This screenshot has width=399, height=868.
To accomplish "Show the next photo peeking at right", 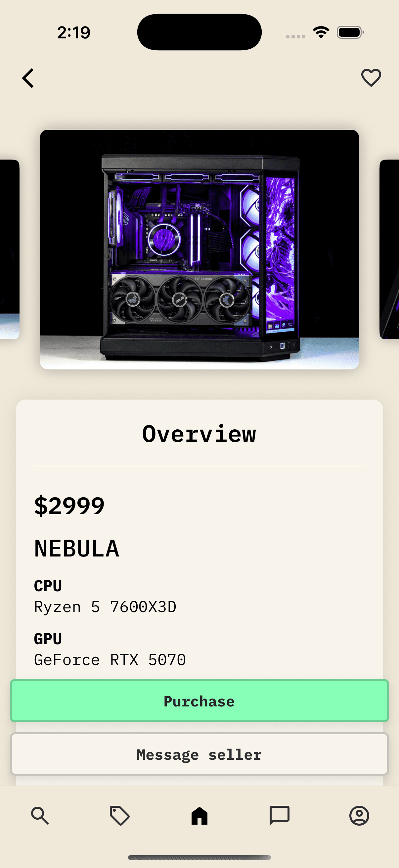I will [x=389, y=249].
